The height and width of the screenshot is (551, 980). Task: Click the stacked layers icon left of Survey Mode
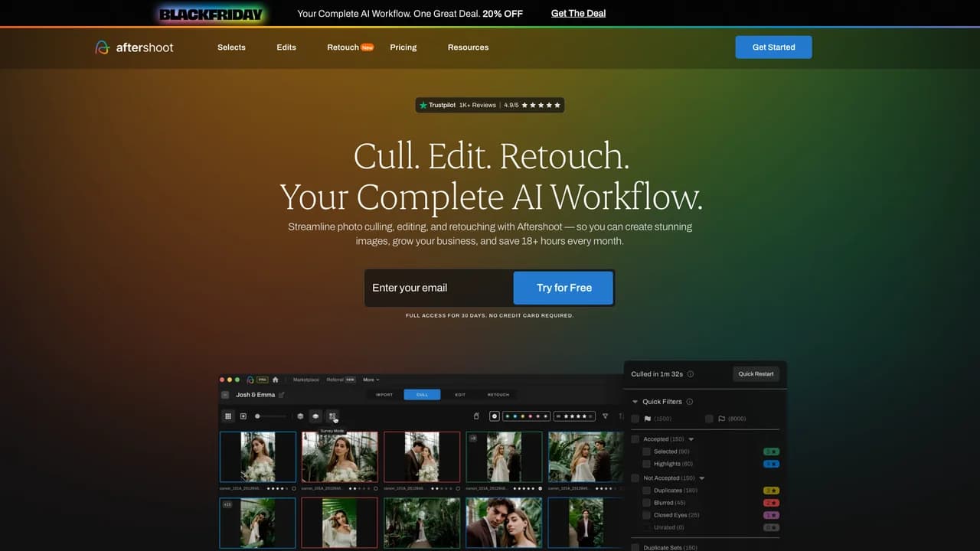tap(315, 416)
